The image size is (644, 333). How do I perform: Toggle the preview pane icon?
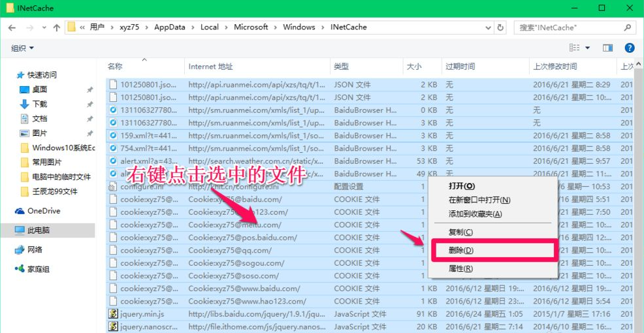point(608,48)
